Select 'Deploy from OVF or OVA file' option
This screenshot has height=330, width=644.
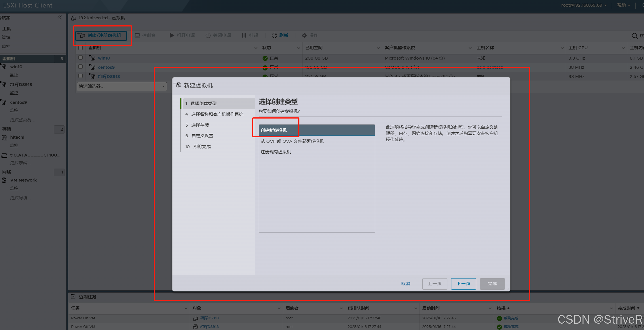tap(292, 141)
